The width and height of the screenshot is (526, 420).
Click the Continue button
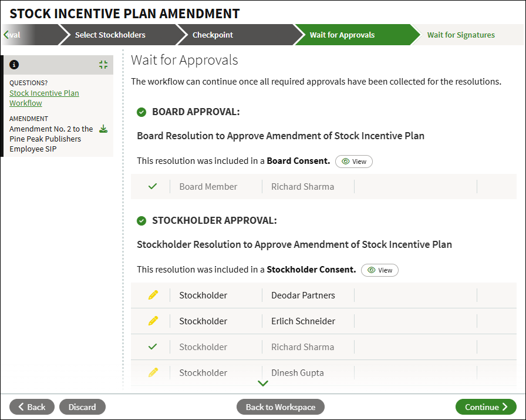click(x=485, y=407)
